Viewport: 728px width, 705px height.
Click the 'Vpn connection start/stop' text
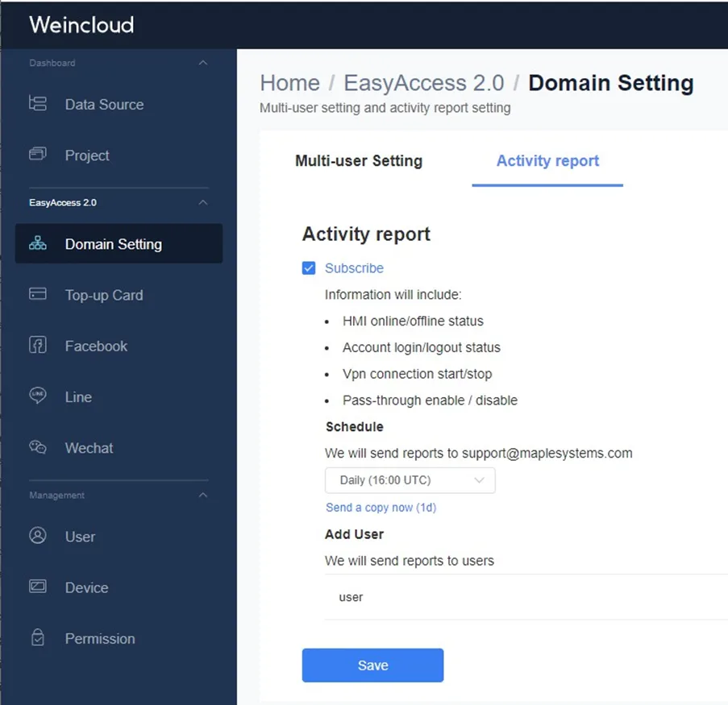point(418,374)
